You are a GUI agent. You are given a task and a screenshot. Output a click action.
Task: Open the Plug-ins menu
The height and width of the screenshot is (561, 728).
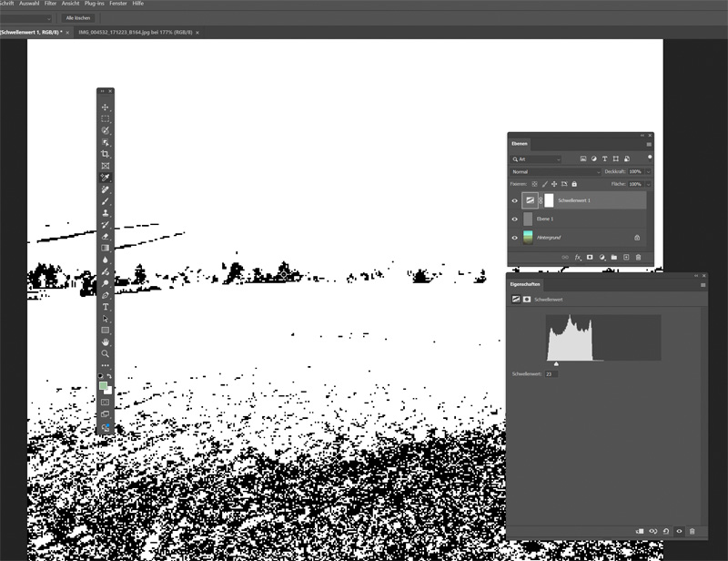click(95, 4)
